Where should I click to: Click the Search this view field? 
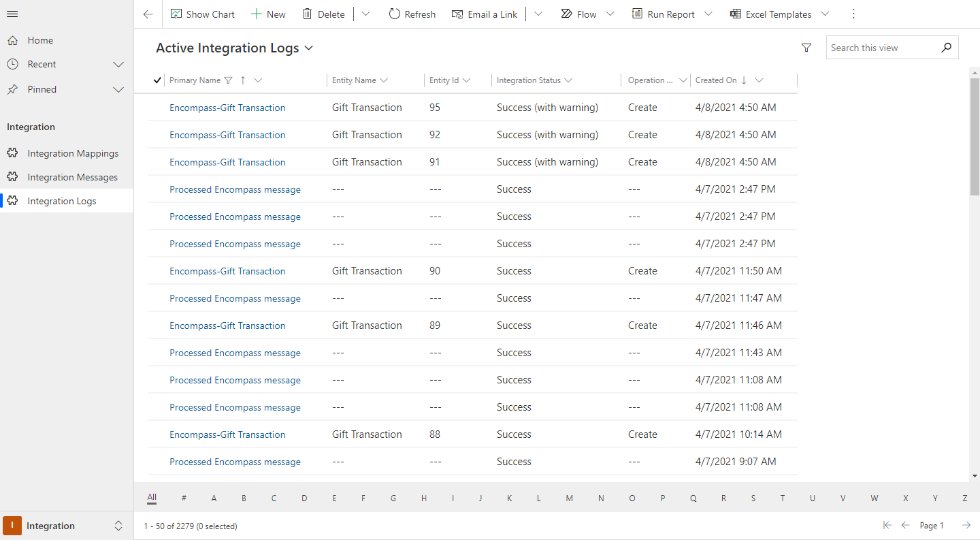click(x=881, y=48)
